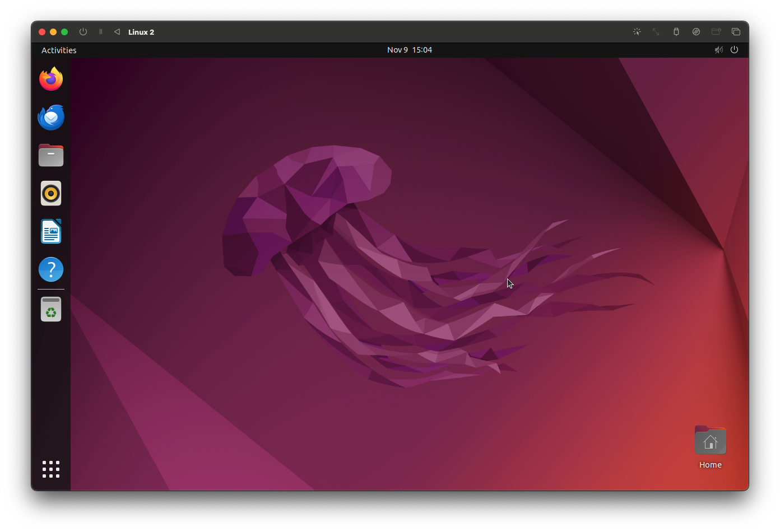Click the VM back triangle button
Image resolution: width=780 pixels, height=532 pixels.
[x=117, y=32]
